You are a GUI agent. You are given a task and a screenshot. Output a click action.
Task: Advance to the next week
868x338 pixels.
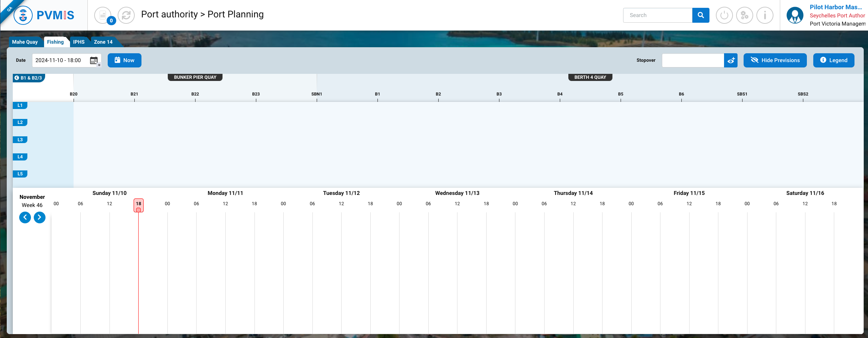39,217
